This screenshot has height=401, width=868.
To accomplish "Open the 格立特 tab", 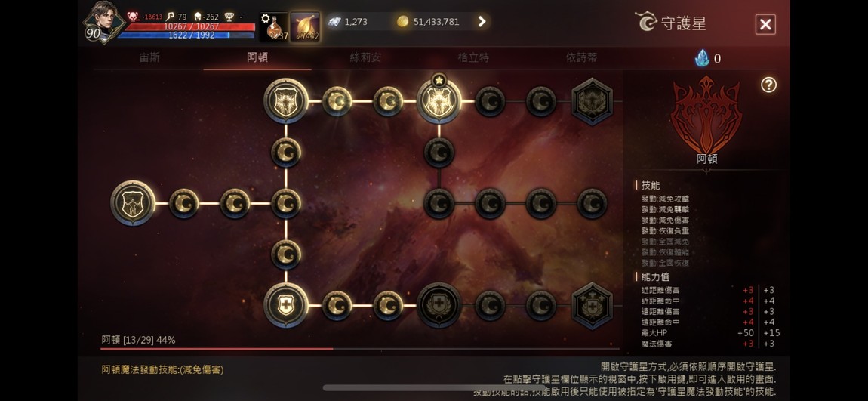I will [x=473, y=57].
